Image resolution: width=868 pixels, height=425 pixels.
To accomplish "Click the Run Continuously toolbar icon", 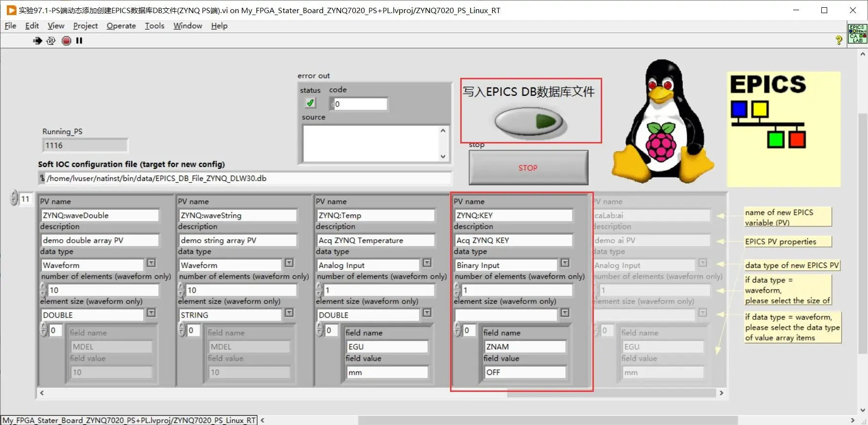I will (51, 41).
